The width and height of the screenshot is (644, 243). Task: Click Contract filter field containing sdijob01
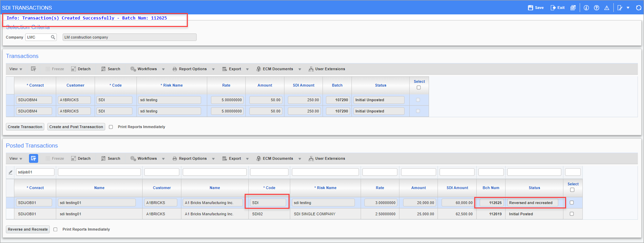(x=35, y=172)
